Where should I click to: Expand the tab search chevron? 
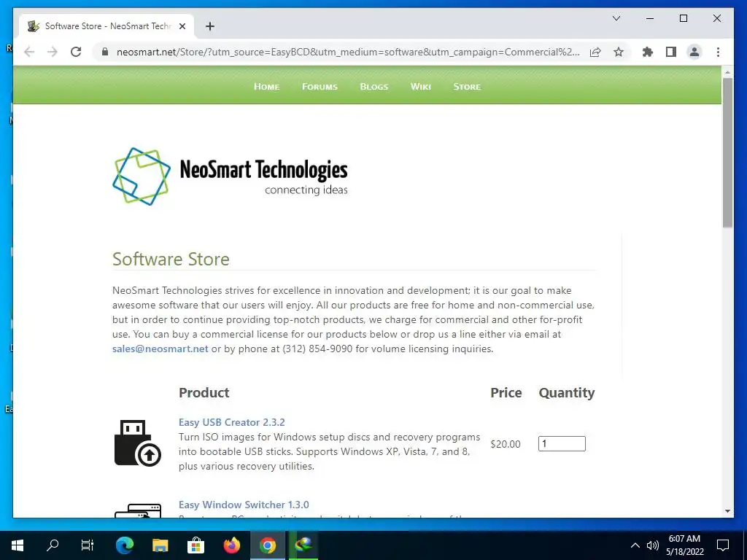(616, 18)
